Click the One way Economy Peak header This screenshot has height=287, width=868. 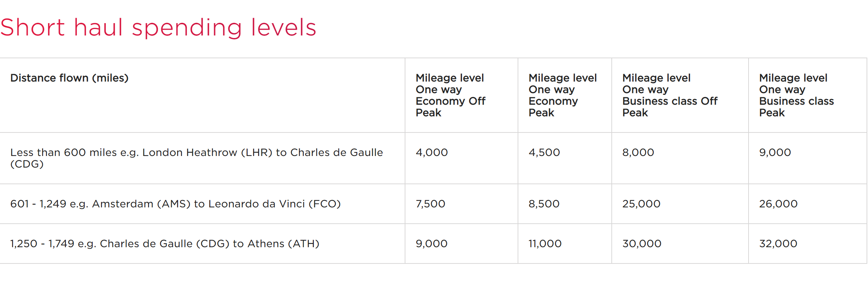562,95
